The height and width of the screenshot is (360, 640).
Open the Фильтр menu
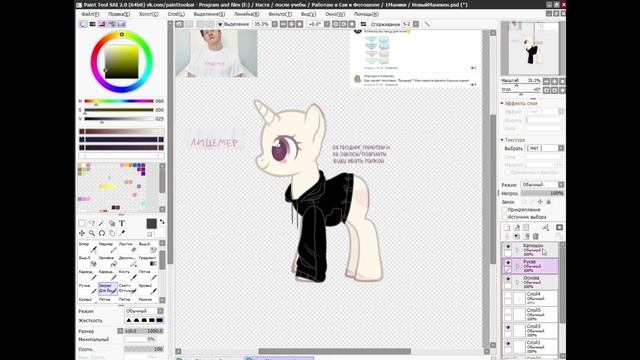(x=280, y=14)
